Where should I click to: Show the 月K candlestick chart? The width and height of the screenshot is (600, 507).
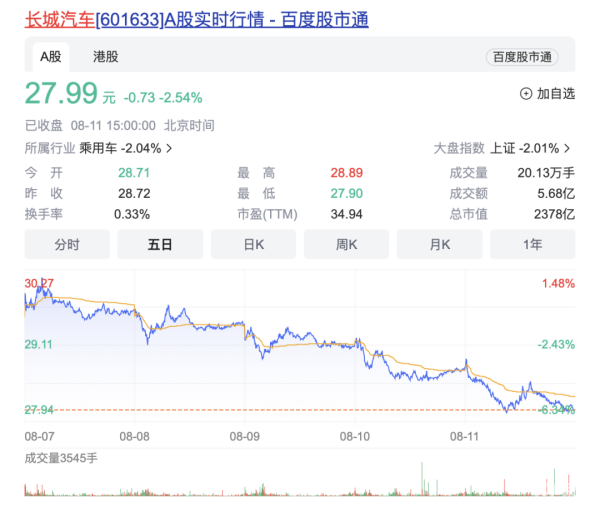pos(440,244)
